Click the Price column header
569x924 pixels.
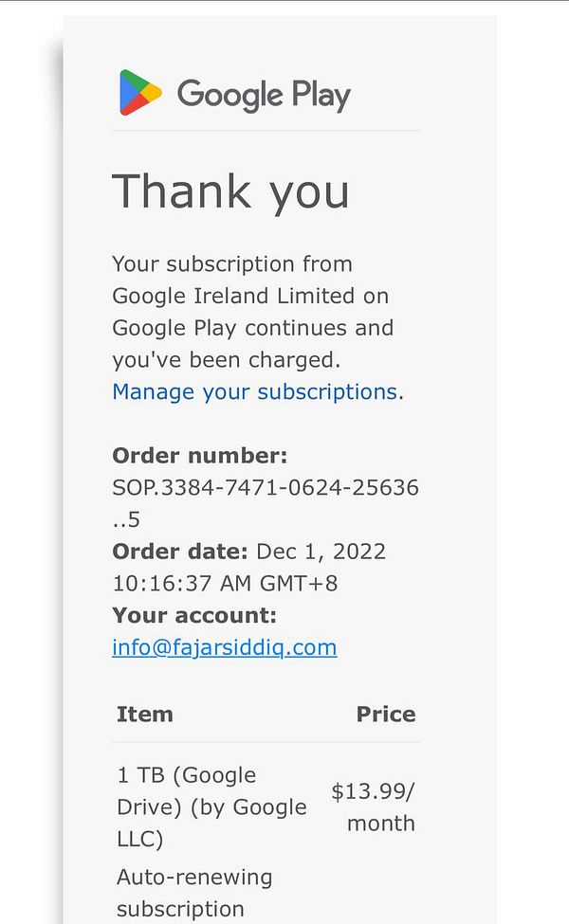click(x=386, y=715)
